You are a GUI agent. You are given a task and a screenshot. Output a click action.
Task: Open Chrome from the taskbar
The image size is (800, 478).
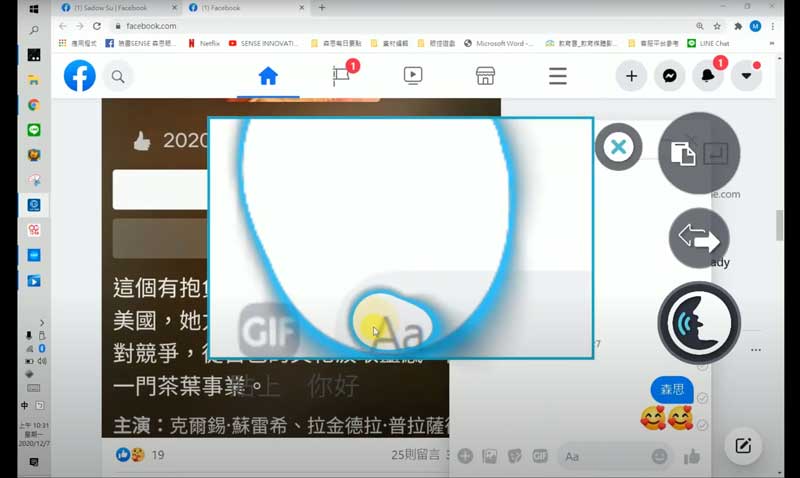tap(34, 105)
